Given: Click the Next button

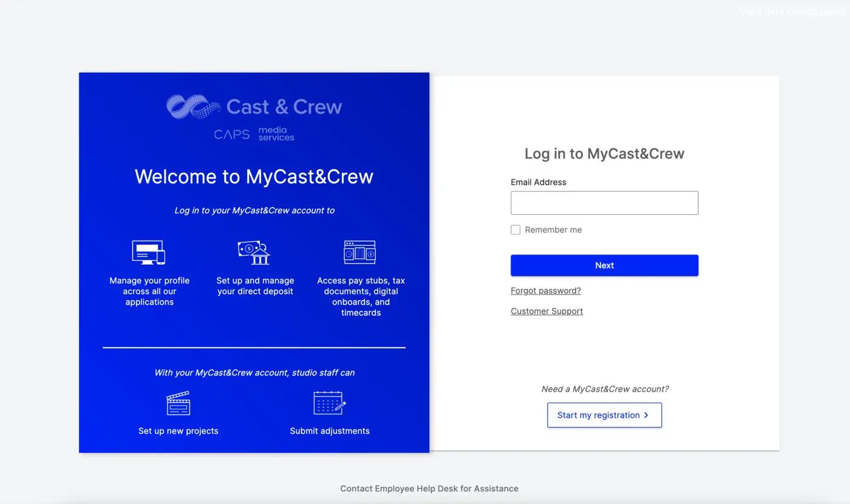Looking at the screenshot, I should click(x=604, y=265).
